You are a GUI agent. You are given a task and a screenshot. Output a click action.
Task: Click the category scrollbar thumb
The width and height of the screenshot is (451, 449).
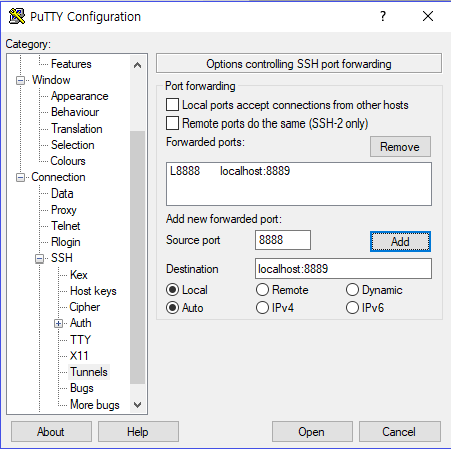137,257
